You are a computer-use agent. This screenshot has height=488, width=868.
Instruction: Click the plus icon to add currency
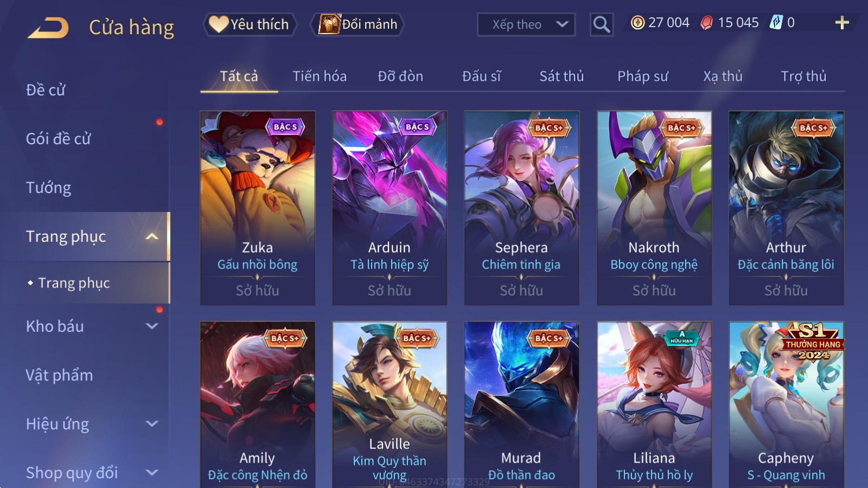(842, 23)
